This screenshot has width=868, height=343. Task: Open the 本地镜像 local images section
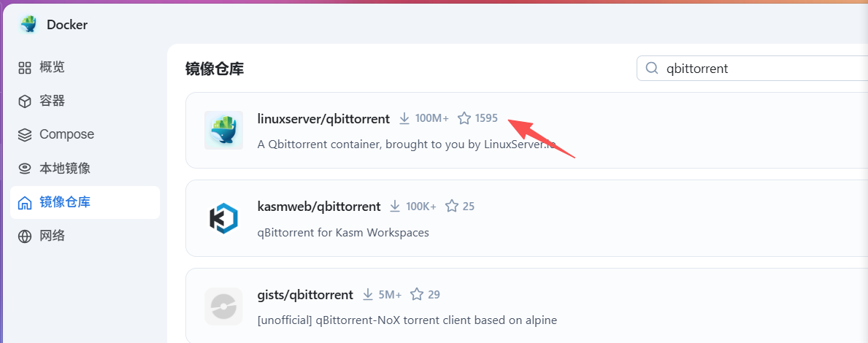click(x=64, y=169)
